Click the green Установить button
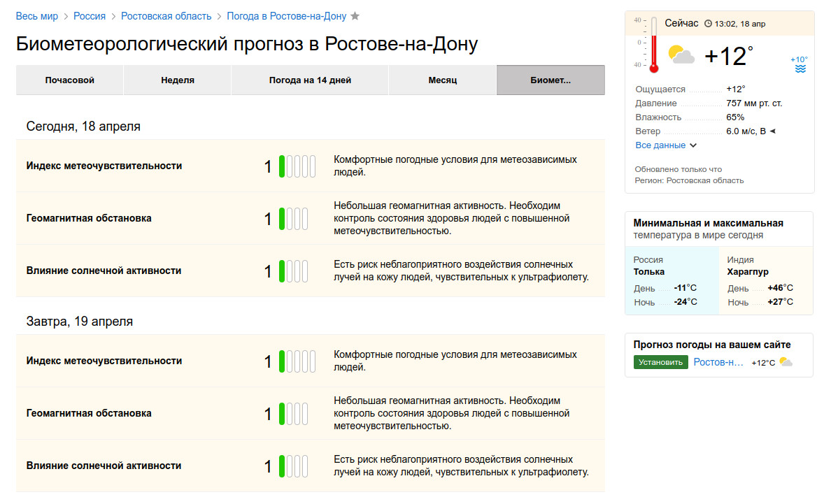Screen dimensions: 824x504 pyautogui.click(x=660, y=362)
